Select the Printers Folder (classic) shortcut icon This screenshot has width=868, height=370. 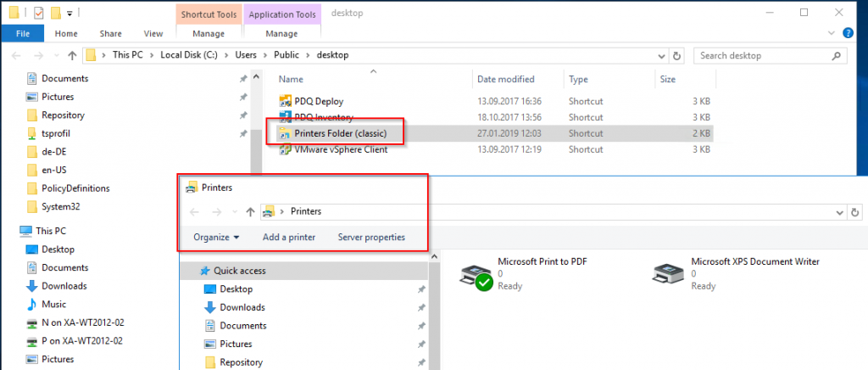(286, 133)
